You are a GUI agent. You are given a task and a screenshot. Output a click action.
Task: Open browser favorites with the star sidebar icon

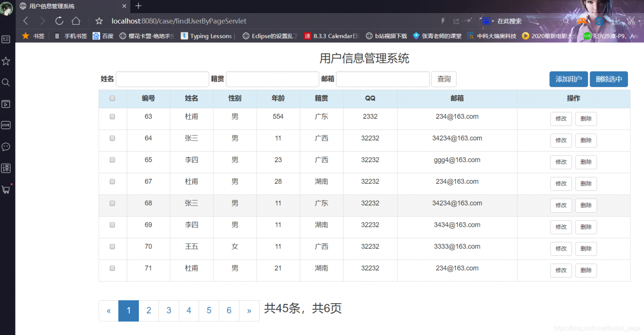[6, 61]
